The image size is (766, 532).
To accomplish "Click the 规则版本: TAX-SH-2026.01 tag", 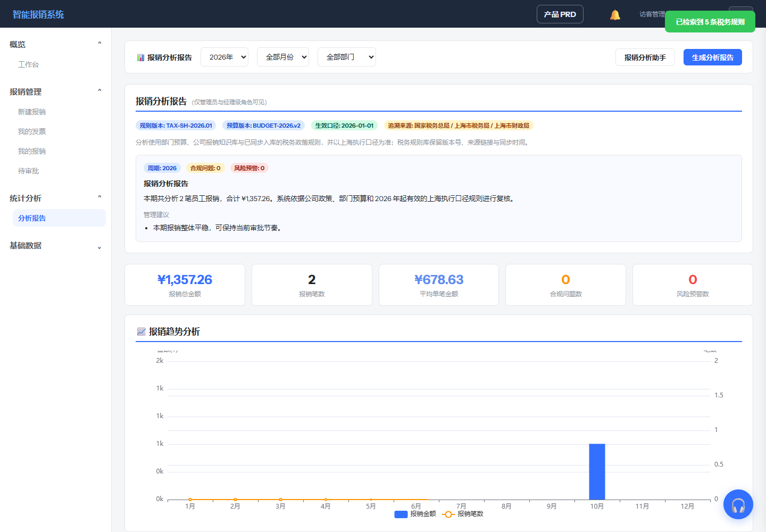I will 176,126.
